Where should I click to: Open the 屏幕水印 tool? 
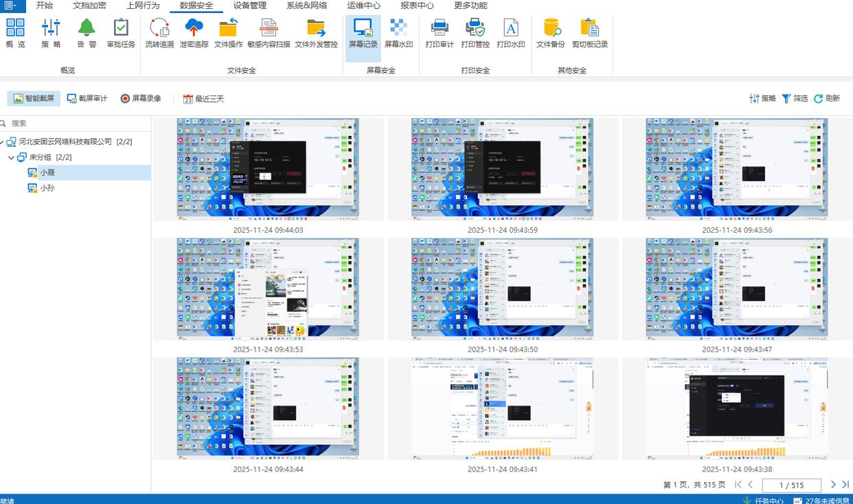398,28
